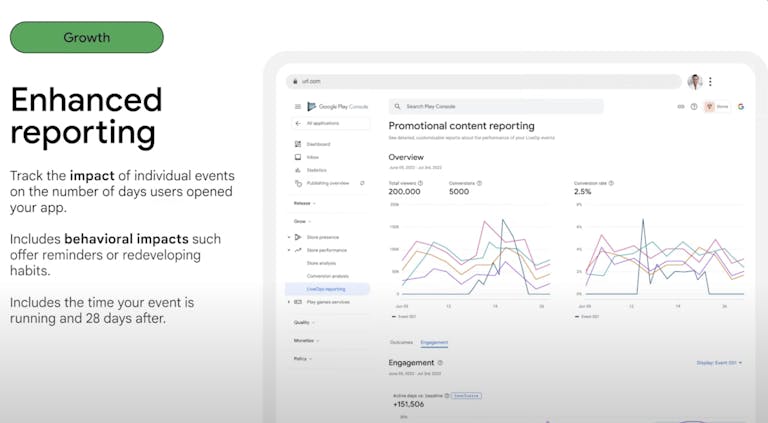The height and width of the screenshot is (423, 768).
Task: Expand the Store performance tree arrow
Action: point(288,250)
